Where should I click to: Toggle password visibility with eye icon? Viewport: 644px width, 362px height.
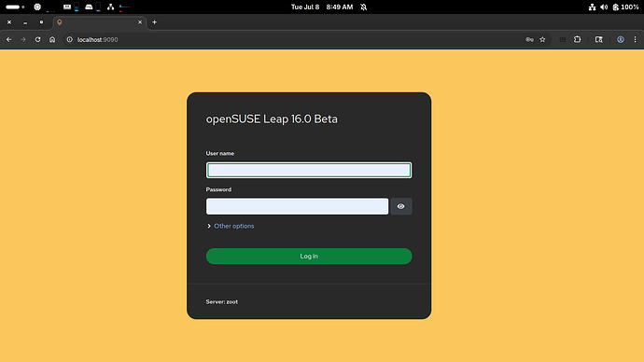tap(400, 206)
